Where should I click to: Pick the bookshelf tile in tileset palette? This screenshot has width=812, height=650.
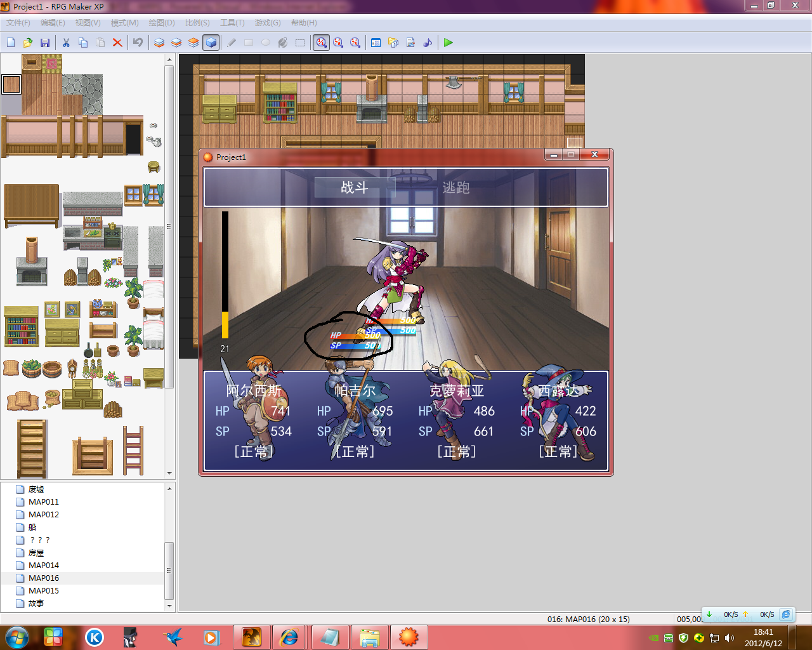click(x=22, y=326)
